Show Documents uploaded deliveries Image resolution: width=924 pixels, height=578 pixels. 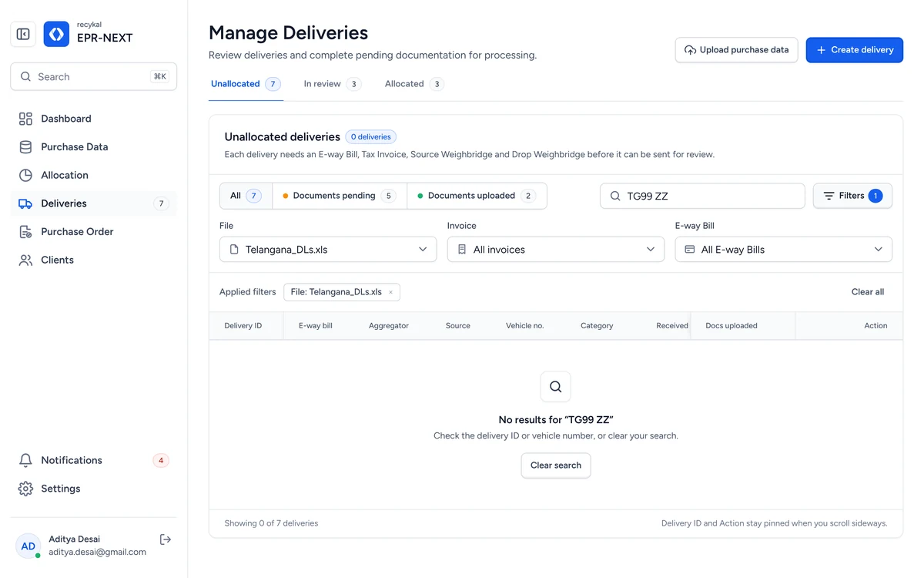click(x=477, y=196)
